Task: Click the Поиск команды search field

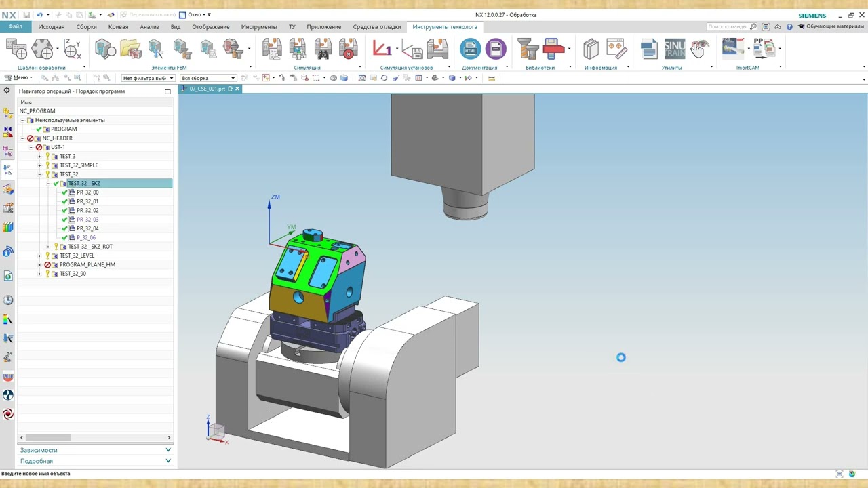Action: 732,26
